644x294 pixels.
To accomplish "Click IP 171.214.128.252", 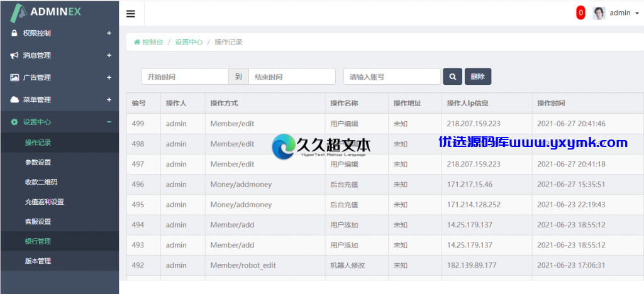I will [474, 205].
